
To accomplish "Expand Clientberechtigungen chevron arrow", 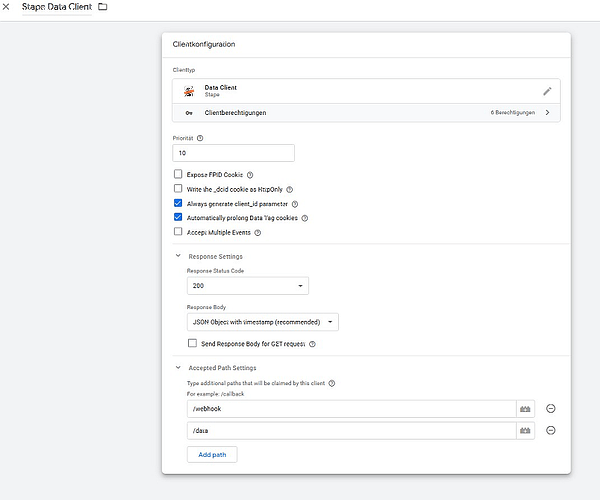I will 548,112.
